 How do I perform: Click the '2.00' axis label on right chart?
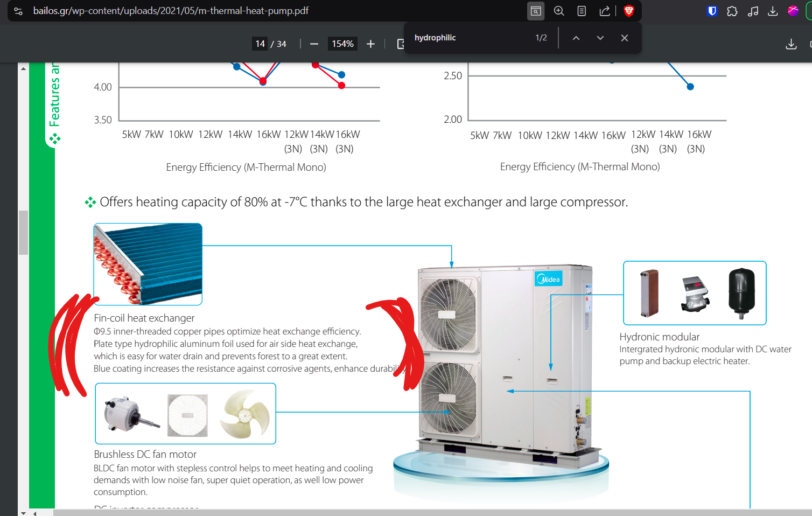coord(453,120)
